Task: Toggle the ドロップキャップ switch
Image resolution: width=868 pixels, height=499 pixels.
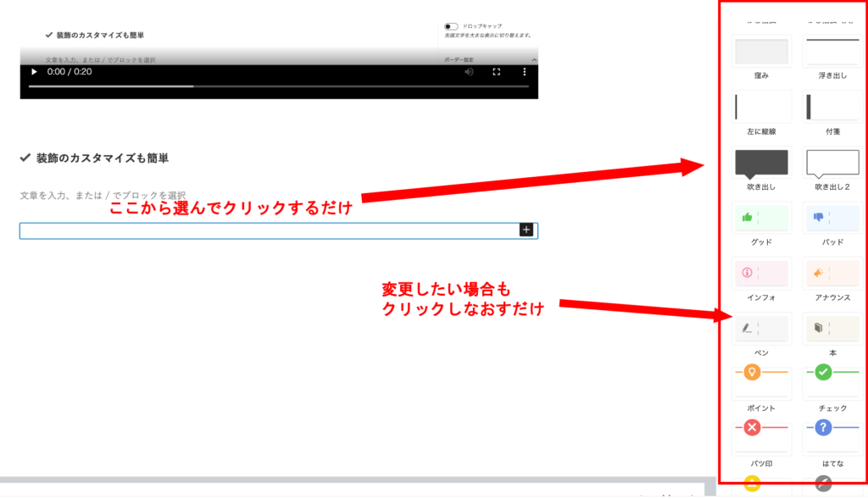Action: click(x=451, y=26)
